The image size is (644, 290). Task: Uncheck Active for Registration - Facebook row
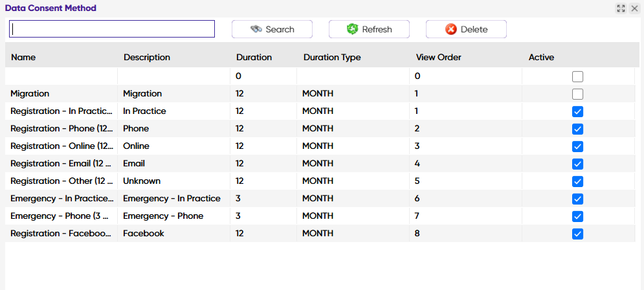577,234
